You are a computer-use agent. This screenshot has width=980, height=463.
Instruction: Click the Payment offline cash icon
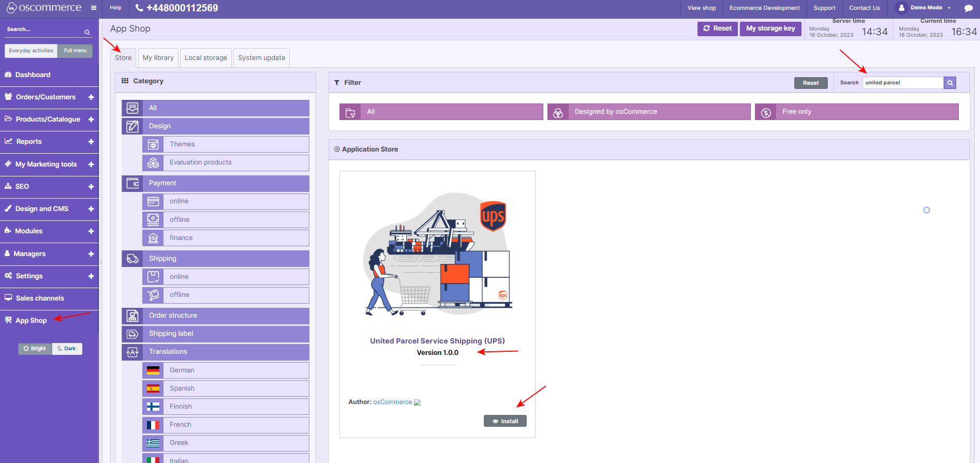(153, 220)
